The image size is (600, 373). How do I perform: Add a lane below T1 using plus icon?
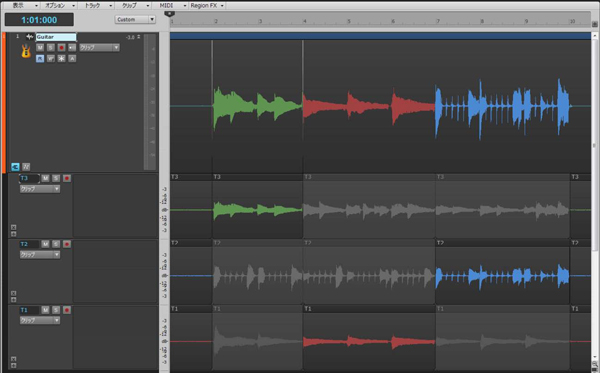(x=13, y=366)
